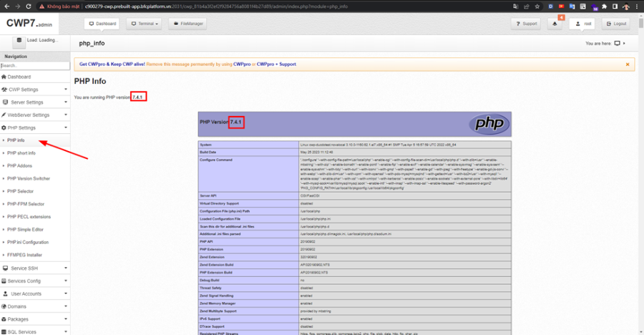Click the browser back arrow
This screenshot has height=335, width=644.
click(6, 6)
